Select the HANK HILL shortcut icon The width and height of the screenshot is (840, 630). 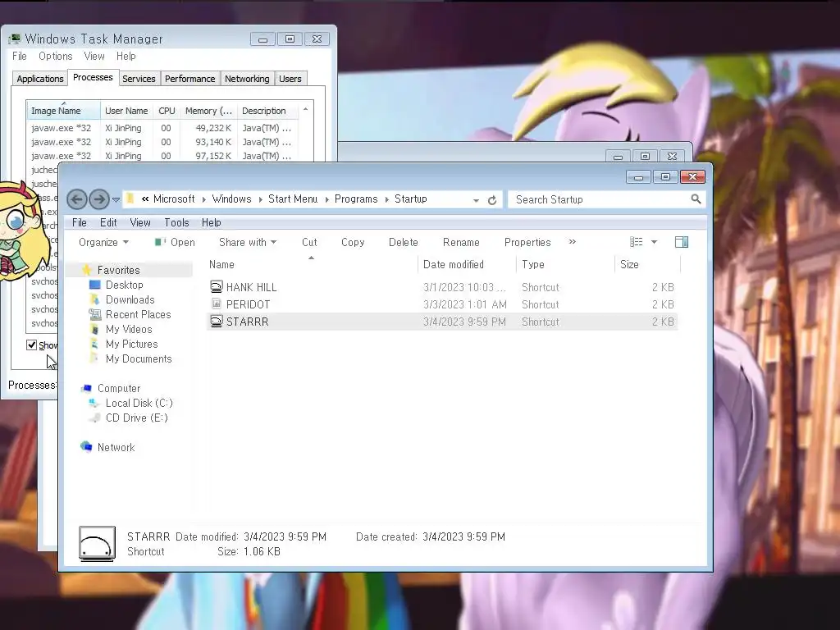coord(216,286)
